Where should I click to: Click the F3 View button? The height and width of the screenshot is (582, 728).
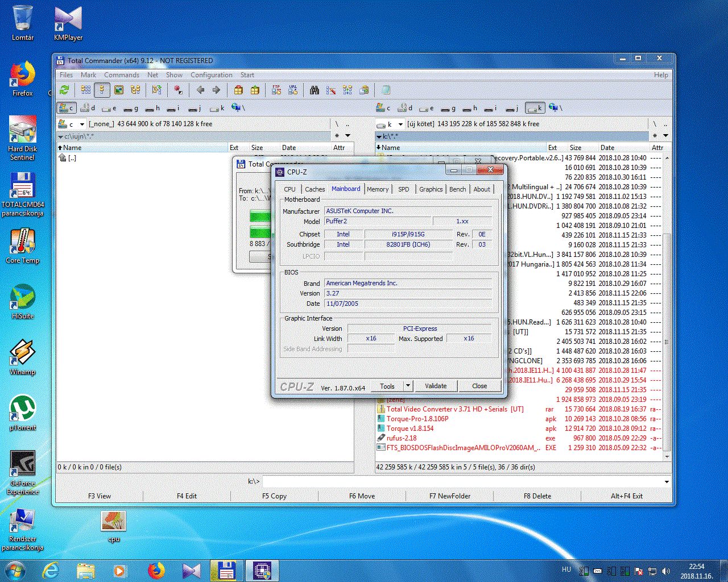(100, 496)
